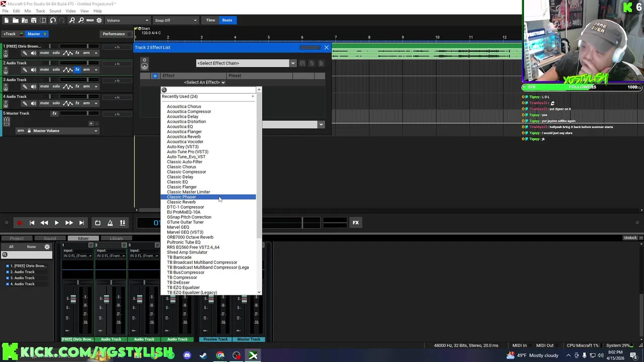Toggle loop mode in the transport
This screenshot has height=362, width=644.
pyautogui.click(x=98, y=223)
